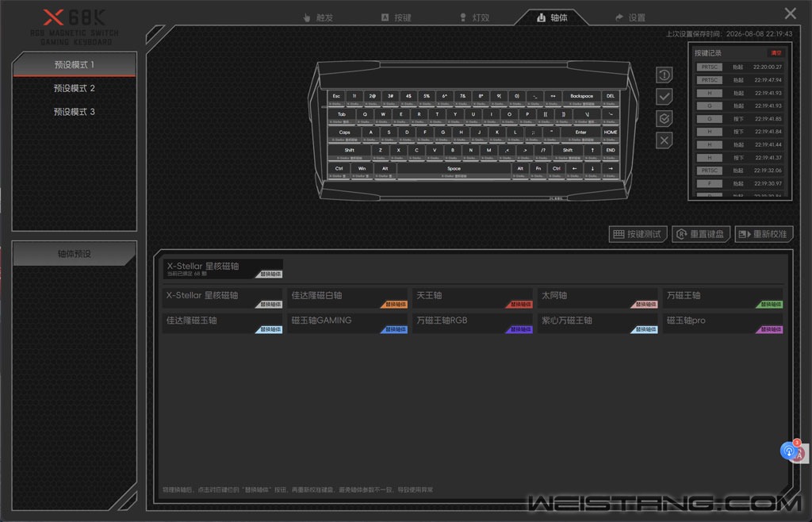Click 替换轴体 badge on 天王轴
812x522 pixels.
click(x=520, y=305)
